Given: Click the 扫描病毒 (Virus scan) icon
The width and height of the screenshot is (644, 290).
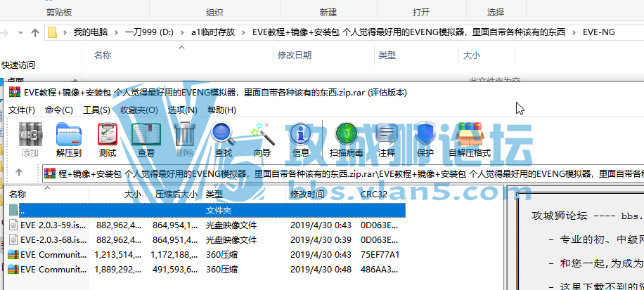Looking at the screenshot, I should pyautogui.click(x=346, y=134).
